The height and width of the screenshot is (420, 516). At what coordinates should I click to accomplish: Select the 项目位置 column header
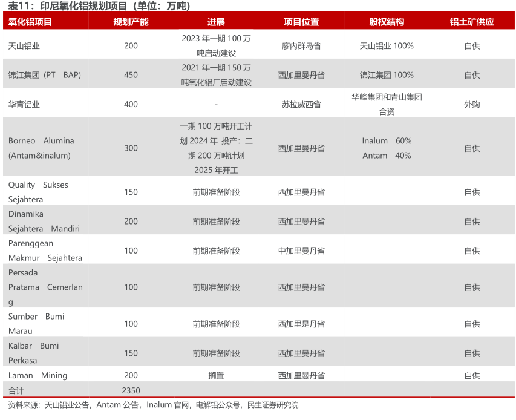coord(301,22)
